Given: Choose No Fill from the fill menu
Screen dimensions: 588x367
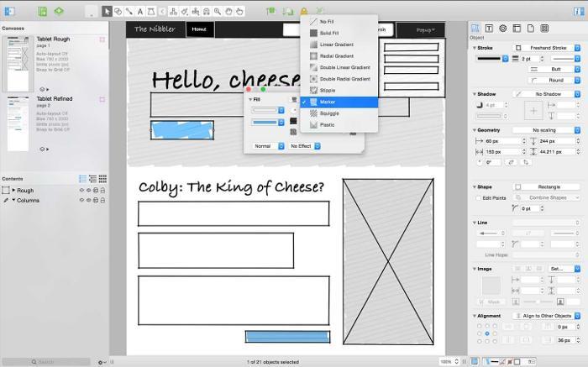Looking at the screenshot, I should (339, 22).
